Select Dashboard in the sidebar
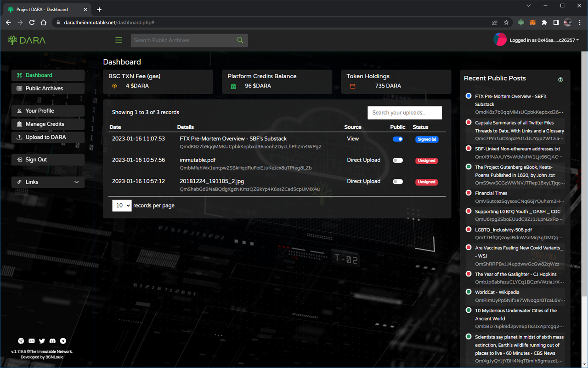588x368 pixels. pyautogui.click(x=48, y=75)
